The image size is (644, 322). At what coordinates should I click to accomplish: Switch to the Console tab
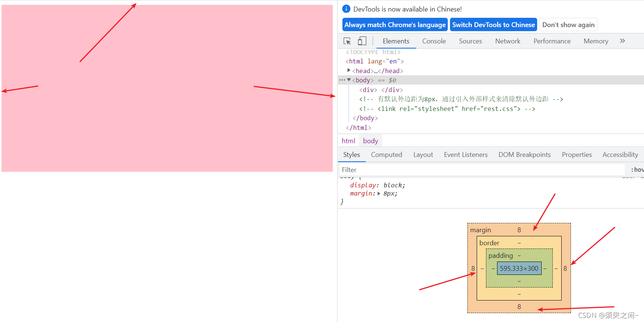[434, 41]
